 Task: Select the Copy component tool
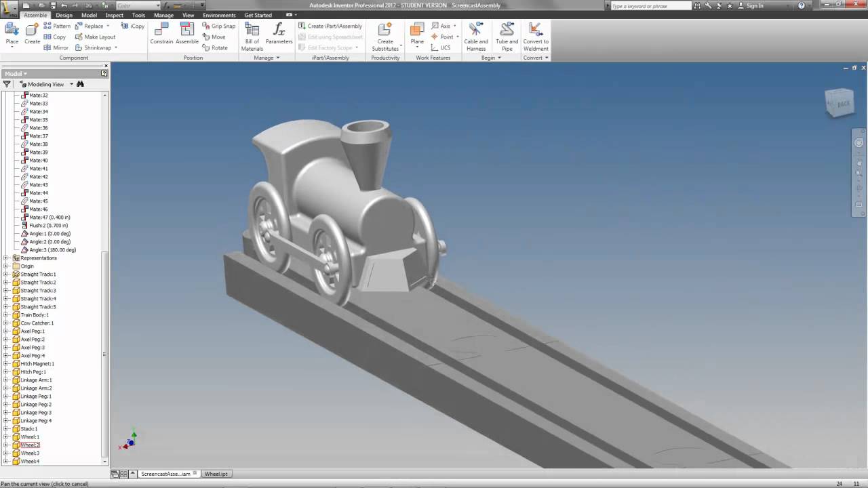(x=54, y=37)
